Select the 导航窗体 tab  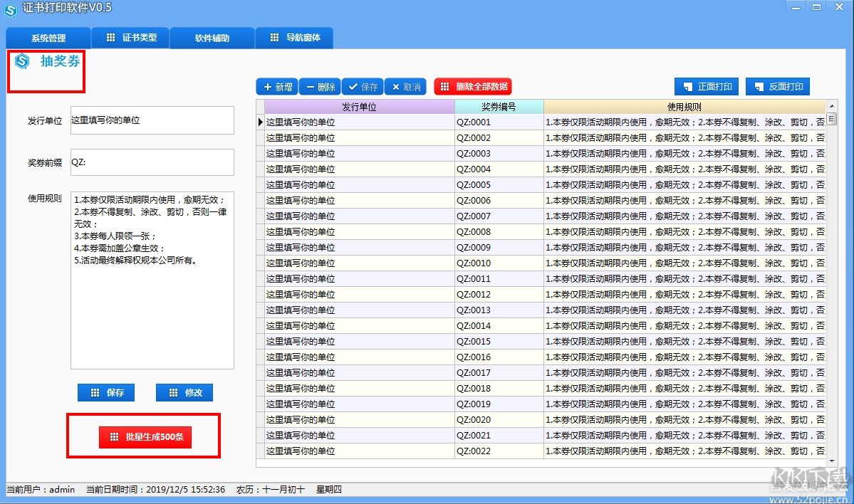(294, 38)
